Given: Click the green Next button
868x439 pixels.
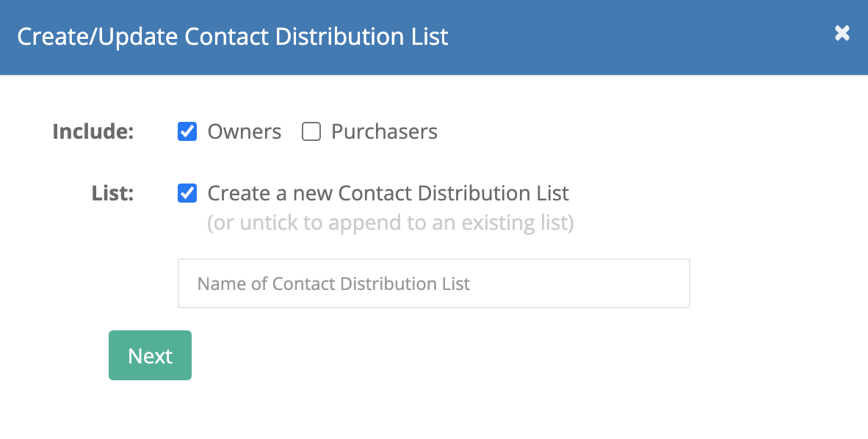Looking at the screenshot, I should (x=150, y=355).
